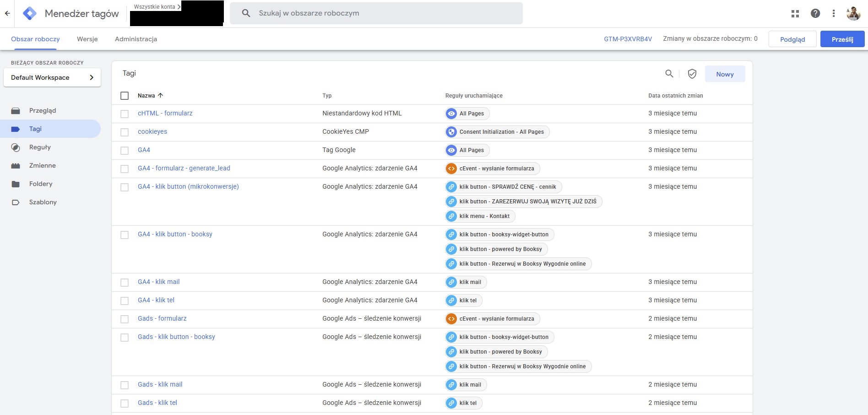Click the Zmienne sidebar icon
The image size is (868, 415).
pyautogui.click(x=16, y=166)
